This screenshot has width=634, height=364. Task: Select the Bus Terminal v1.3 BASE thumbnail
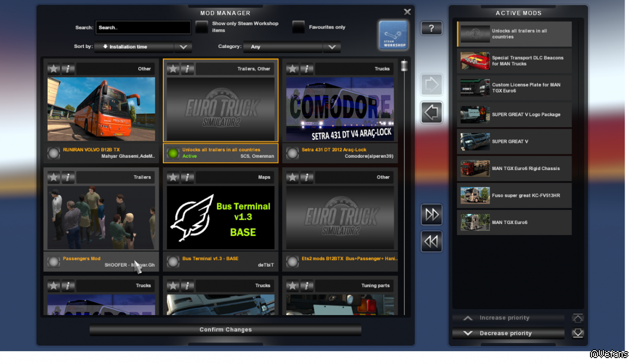click(221, 218)
